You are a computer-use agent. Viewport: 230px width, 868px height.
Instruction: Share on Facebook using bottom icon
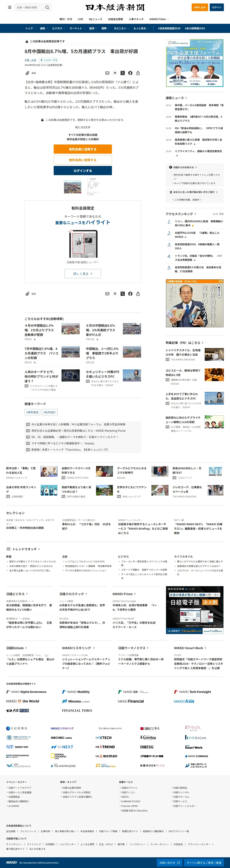click(130, 294)
